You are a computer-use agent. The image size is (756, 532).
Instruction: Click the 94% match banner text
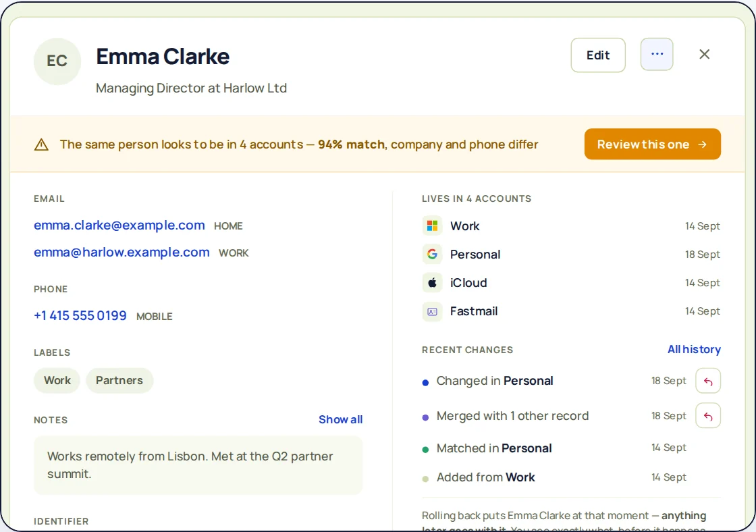pos(351,144)
